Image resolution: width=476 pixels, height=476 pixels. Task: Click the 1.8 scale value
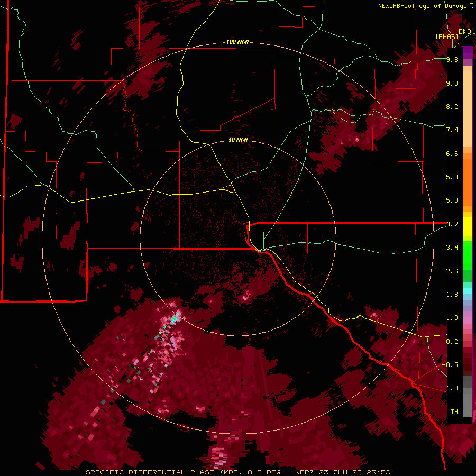coord(452,295)
